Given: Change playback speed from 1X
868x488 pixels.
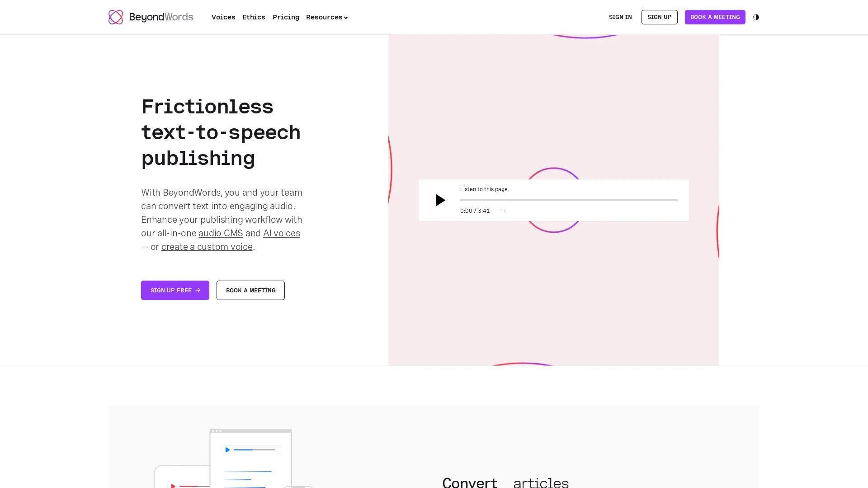Looking at the screenshot, I should point(503,211).
